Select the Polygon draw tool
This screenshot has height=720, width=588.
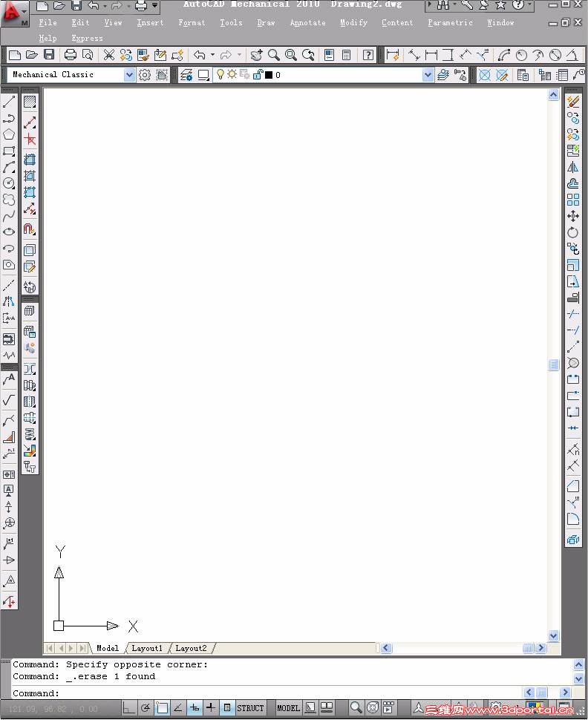point(9,134)
